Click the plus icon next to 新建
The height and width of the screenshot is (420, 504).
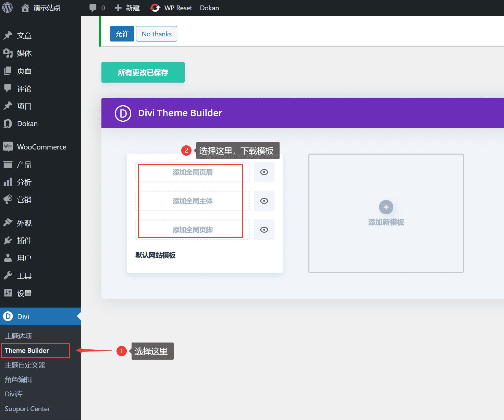tap(118, 8)
